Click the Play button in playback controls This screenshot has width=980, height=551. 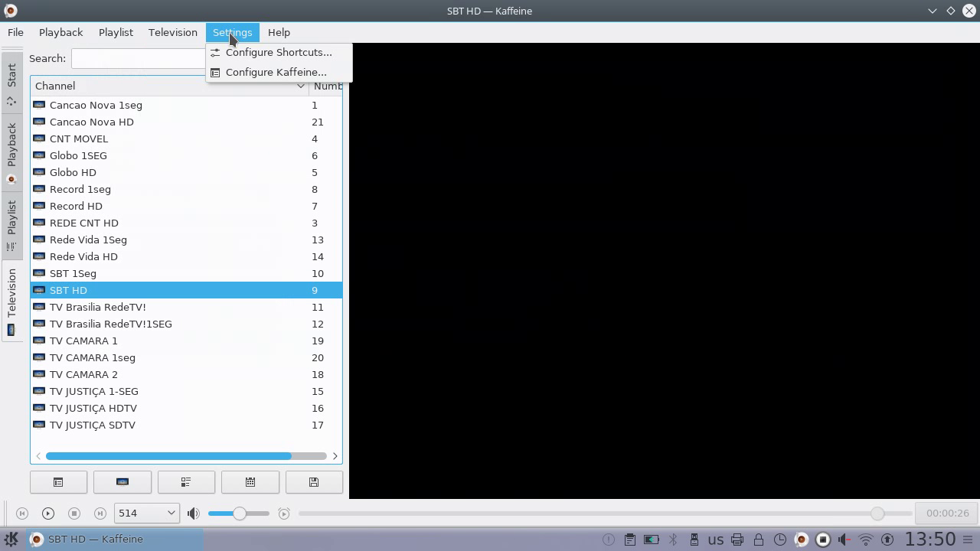47,514
